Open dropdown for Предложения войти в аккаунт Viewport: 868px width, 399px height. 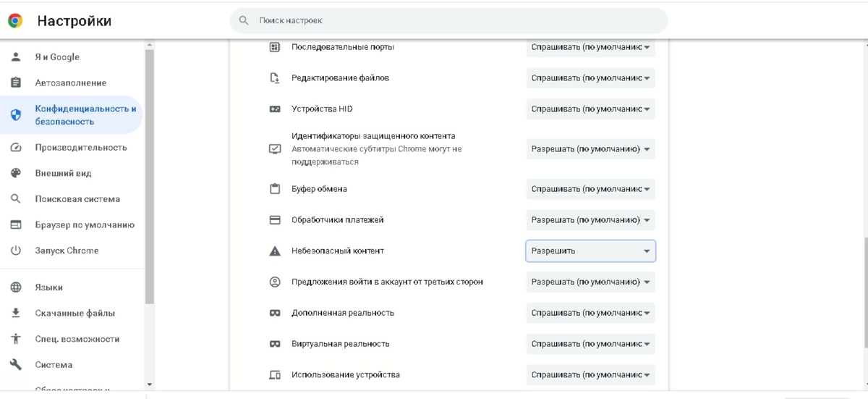[x=590, y=282]
